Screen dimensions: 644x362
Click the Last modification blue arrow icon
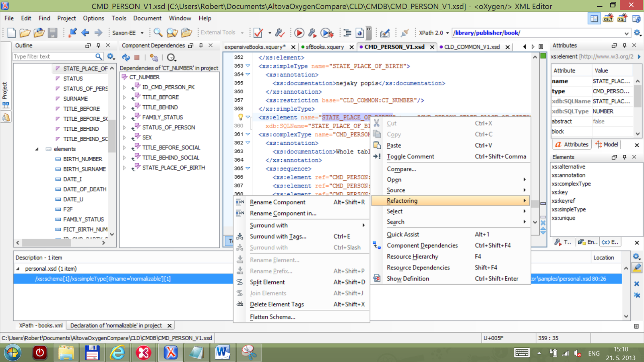tap(72, 33)
